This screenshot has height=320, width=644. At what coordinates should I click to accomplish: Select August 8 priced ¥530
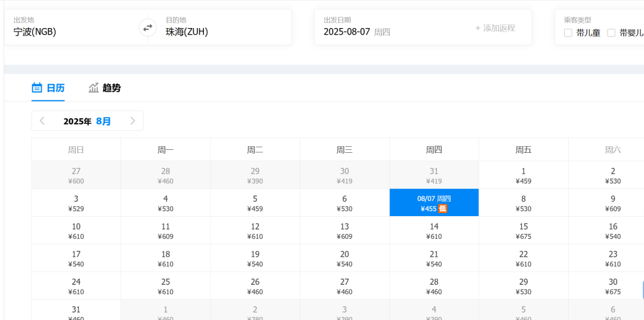(524, 203)
